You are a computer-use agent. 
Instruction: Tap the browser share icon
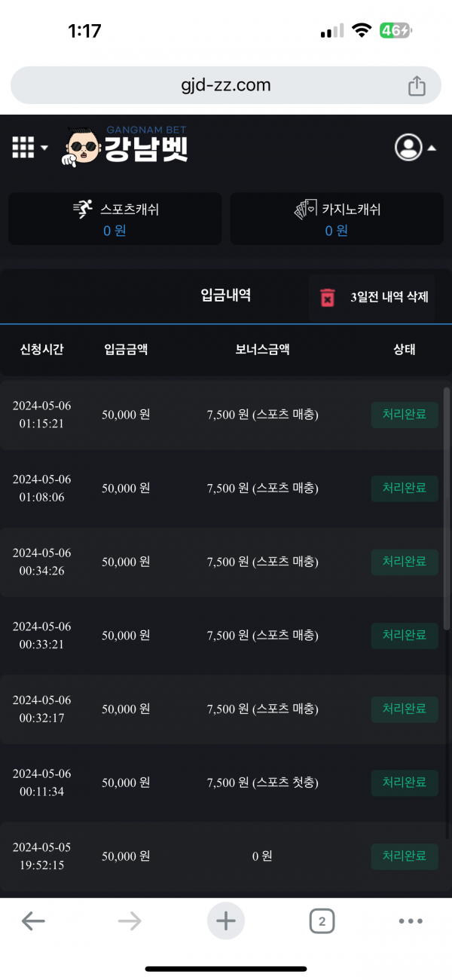pyautogui.click(x=417, y=86)
